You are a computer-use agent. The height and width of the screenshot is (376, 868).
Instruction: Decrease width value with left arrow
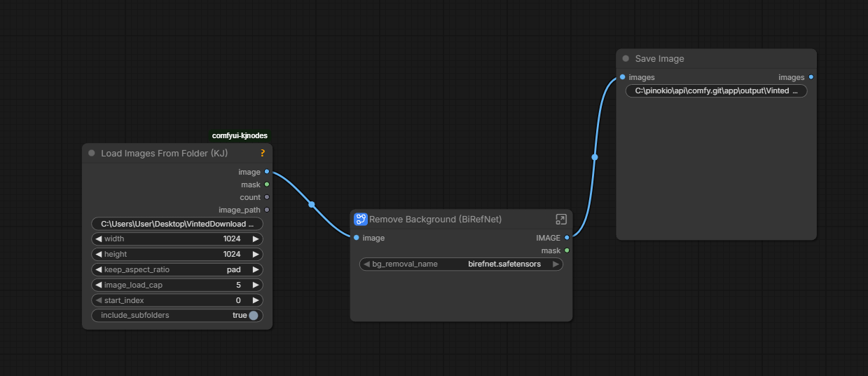coord(98,239)
